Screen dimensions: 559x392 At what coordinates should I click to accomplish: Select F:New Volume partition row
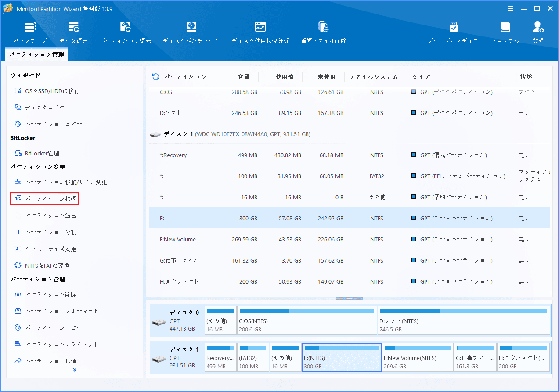pos(349,239)
